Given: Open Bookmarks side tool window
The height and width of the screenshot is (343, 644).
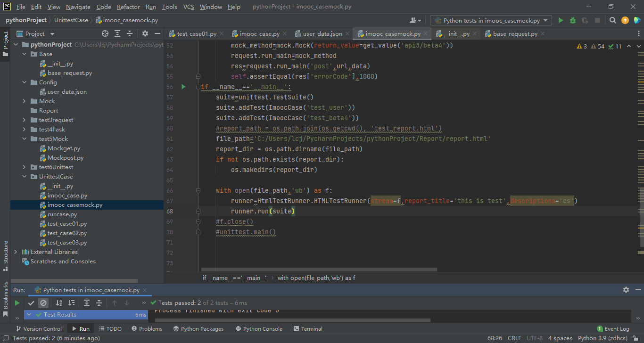Looking at the screenshot, I should pos(6,298).
